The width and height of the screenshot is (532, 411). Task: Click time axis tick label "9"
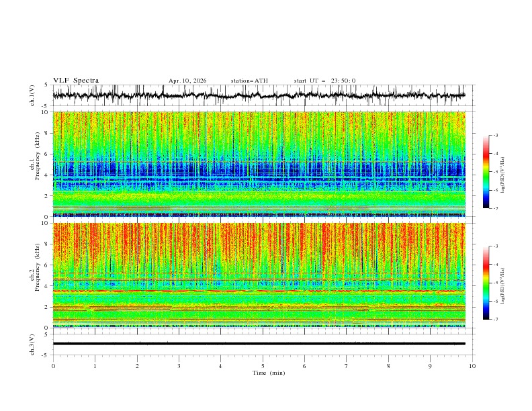click(x=430, y=366)
